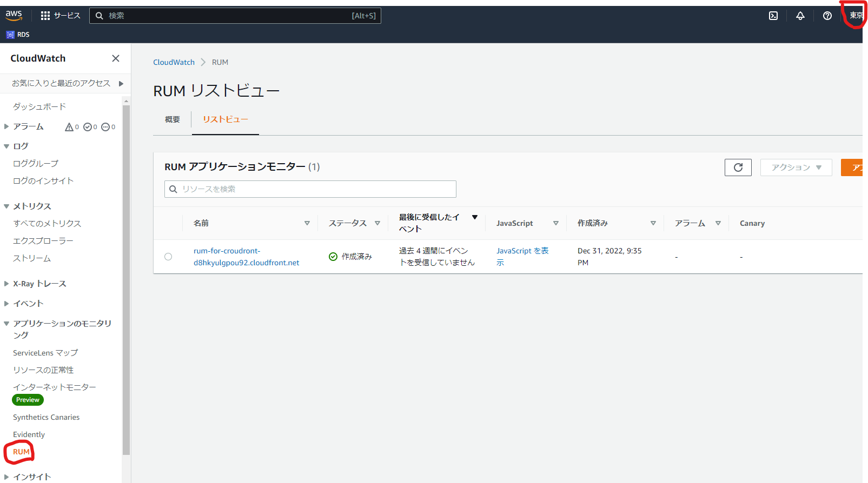
Task: Sort by the 作成済み column arrow
Action: pos(653,223)
